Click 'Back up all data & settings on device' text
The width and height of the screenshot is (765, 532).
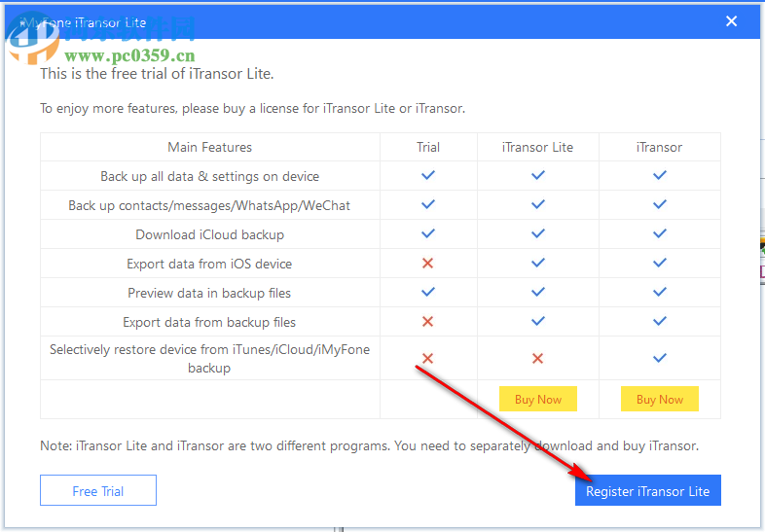pyautogui.click(x=210, y=176)
